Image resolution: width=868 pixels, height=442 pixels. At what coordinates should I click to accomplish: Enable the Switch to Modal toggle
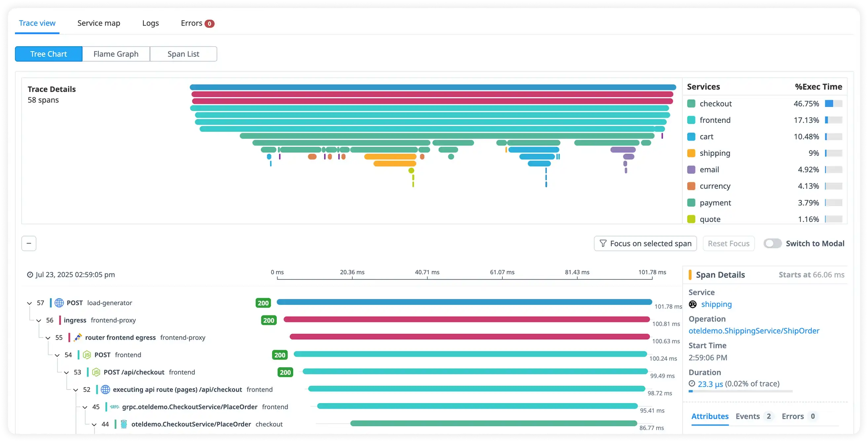pyautogui.click(x=773, y=243)
